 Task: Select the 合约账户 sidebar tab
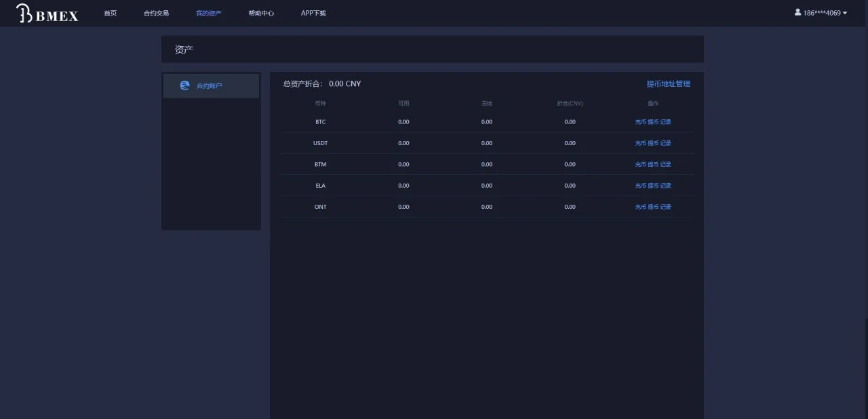(210, 86)
